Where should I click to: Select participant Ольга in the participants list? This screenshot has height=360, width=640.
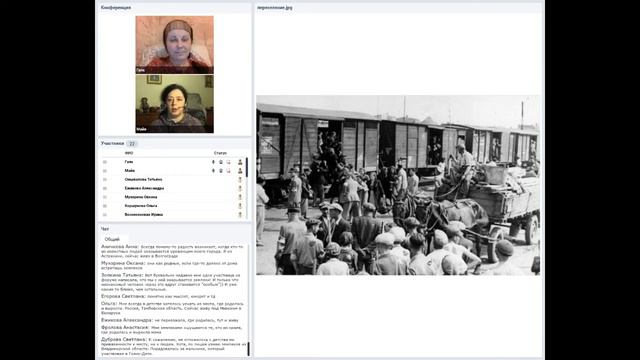(x=141, y=206)
